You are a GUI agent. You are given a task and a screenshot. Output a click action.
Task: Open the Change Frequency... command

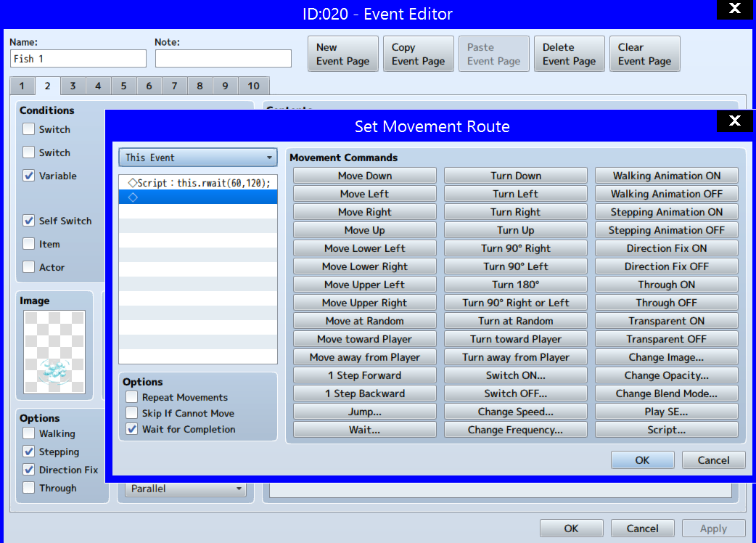[x=515, y=430]
